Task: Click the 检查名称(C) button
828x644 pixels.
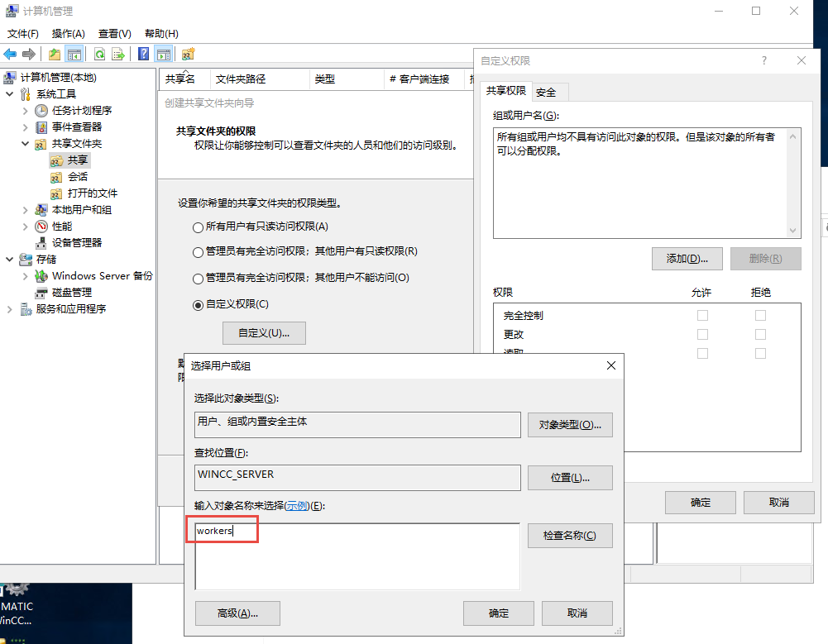Action: [x=569, y=536]
